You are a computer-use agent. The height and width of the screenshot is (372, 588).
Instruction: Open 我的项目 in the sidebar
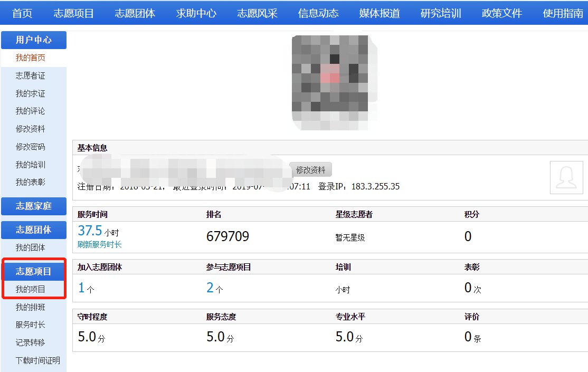pyautogui.click(x=30, y=289)
